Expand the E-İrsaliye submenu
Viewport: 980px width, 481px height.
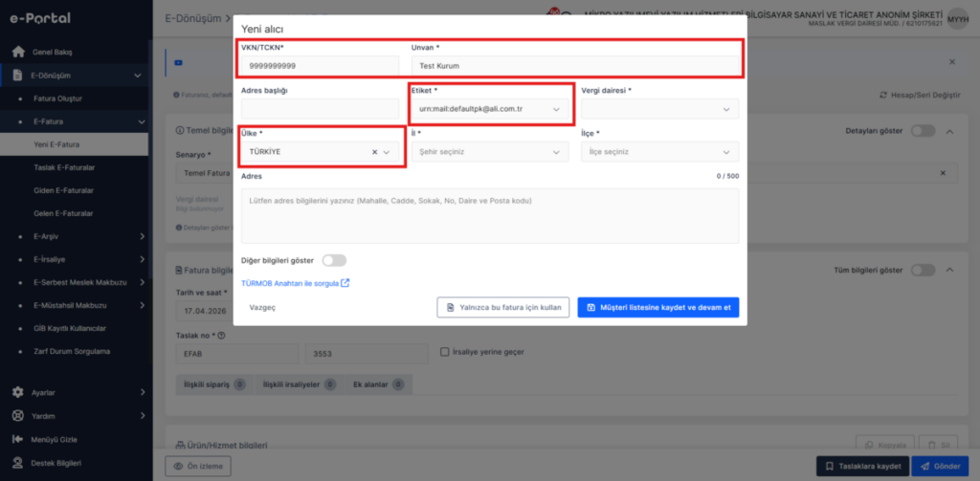point(142,259)
